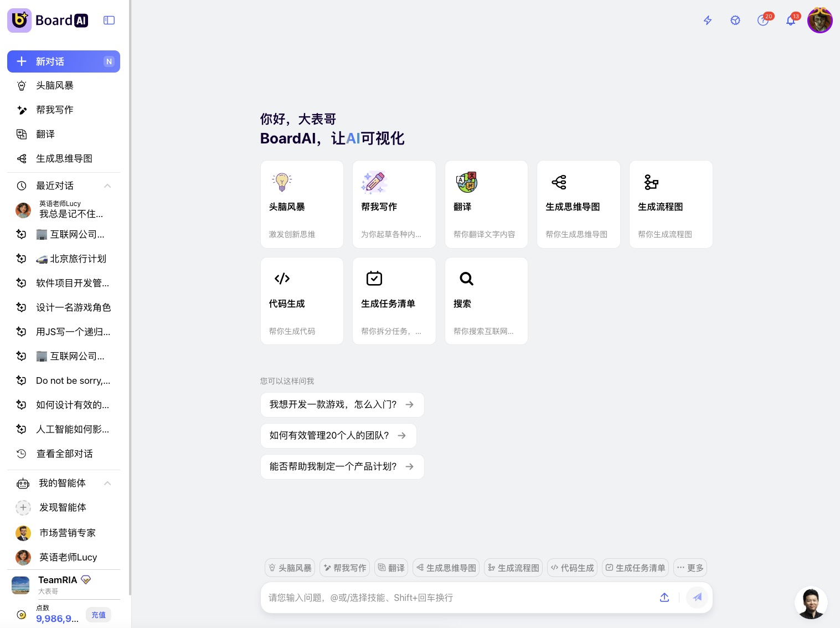Image resolution: width=840 pixels, height=628 pixels.
Task: Click the 代码生成 card icon
Action: [282, 279]
